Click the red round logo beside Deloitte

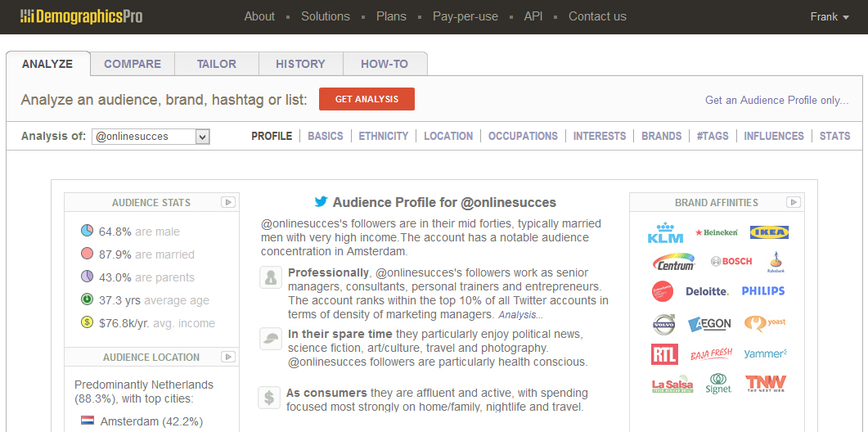pyautogui.click(x=663, y=291)
